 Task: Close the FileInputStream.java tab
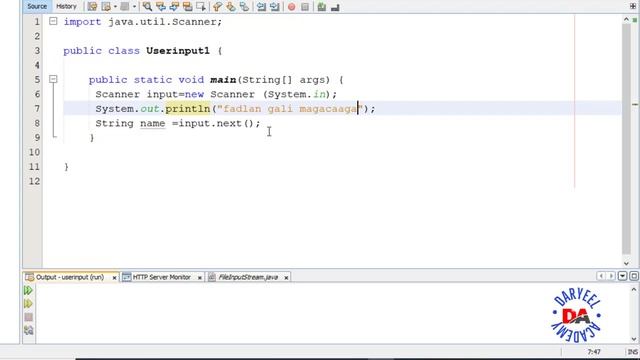point(286,278)
